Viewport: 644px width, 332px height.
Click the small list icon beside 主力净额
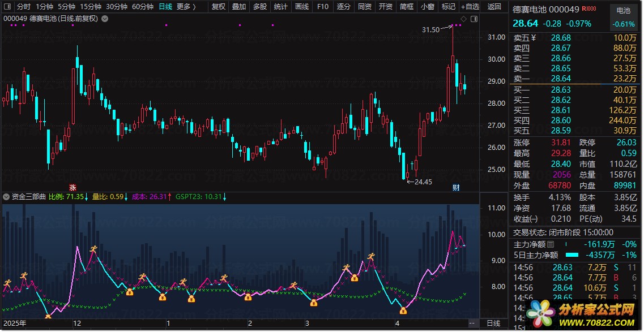pyautogui.click(x=551, y=245)
